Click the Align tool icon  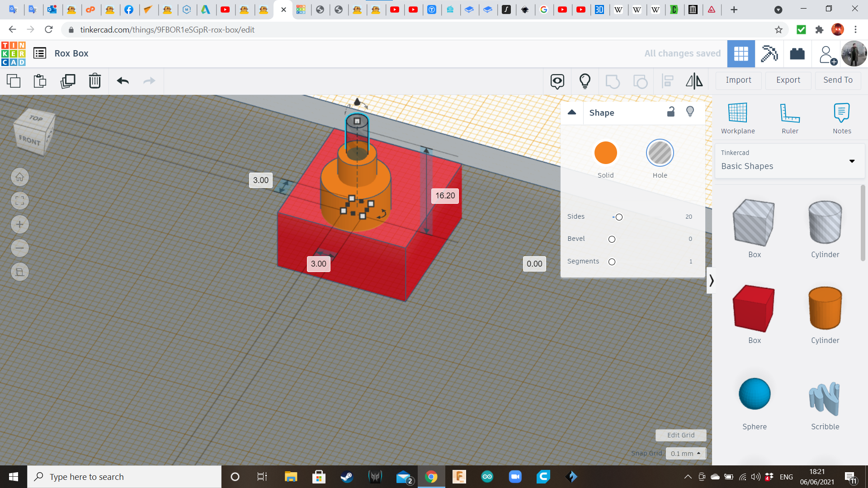tap(667, 81)
